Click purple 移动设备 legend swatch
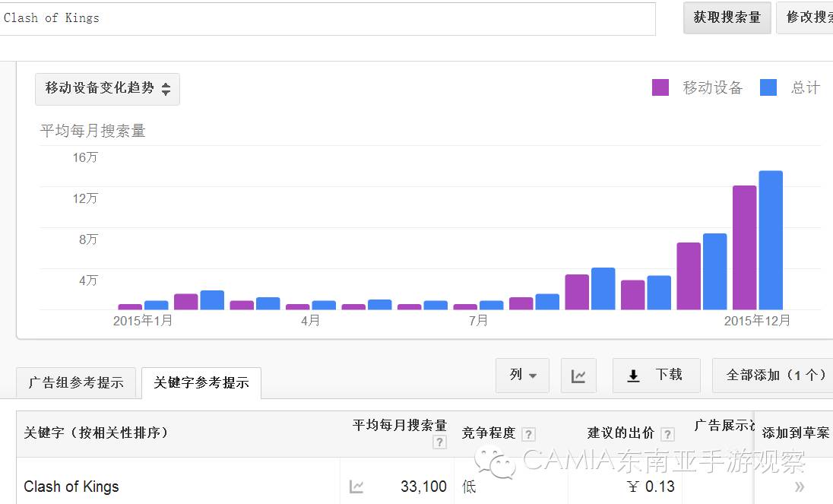Screen dimensions: 833x504 point(660,87)
